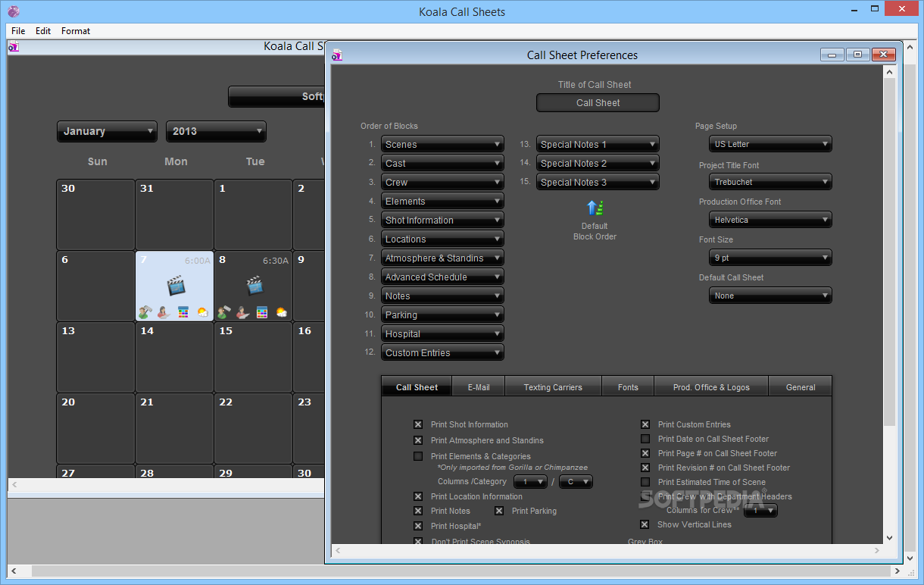Screen dimensions: 924x585
Task: Click the crew boom-operator icon on January 7
Action: [144, 312]
